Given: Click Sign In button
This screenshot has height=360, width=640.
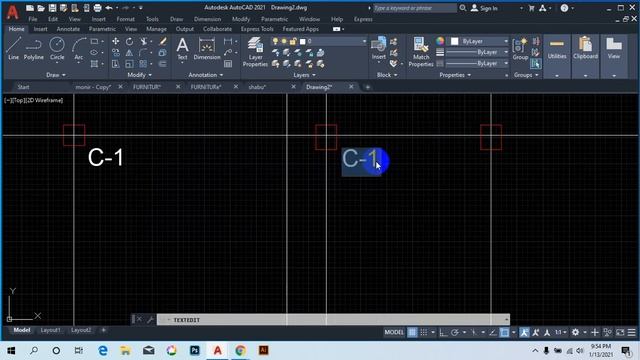Looking at the screenshot, I should (x=484, y=8).
